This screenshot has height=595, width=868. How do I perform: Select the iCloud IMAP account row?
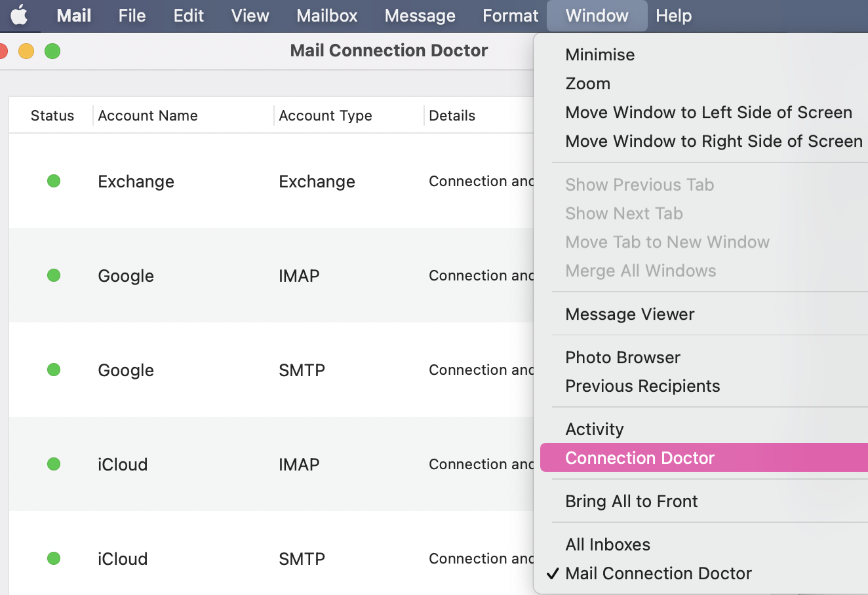tap(262, 464)
